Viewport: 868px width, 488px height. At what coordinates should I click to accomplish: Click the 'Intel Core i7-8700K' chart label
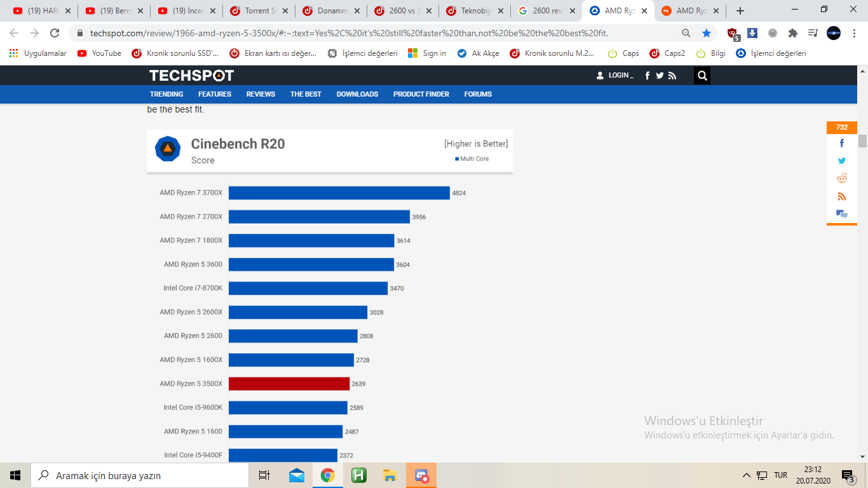point(193,288)
